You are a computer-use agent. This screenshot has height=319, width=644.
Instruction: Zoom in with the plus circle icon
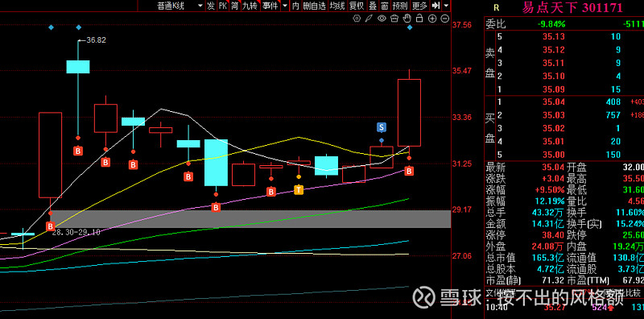point(432,18)
